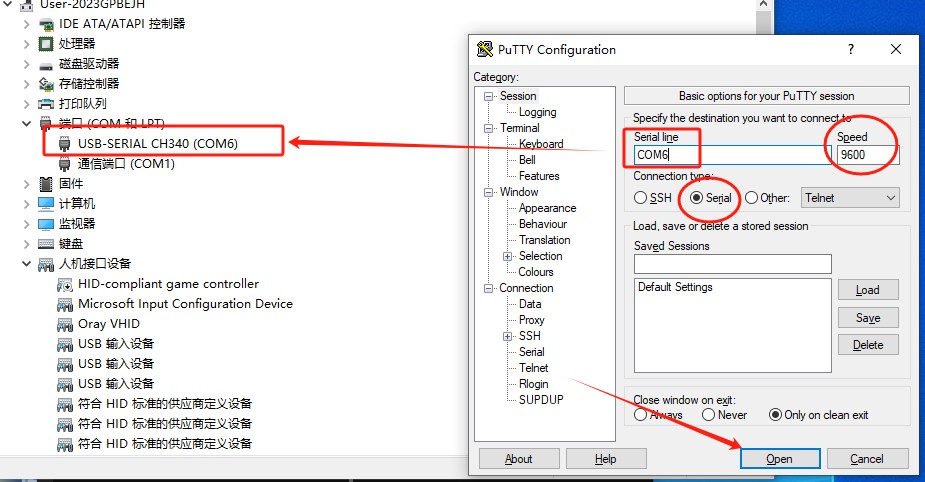The width and height of the screenshot is (925, 482).
Task: Click the 监视器 monitor icon
Action: 46,224
